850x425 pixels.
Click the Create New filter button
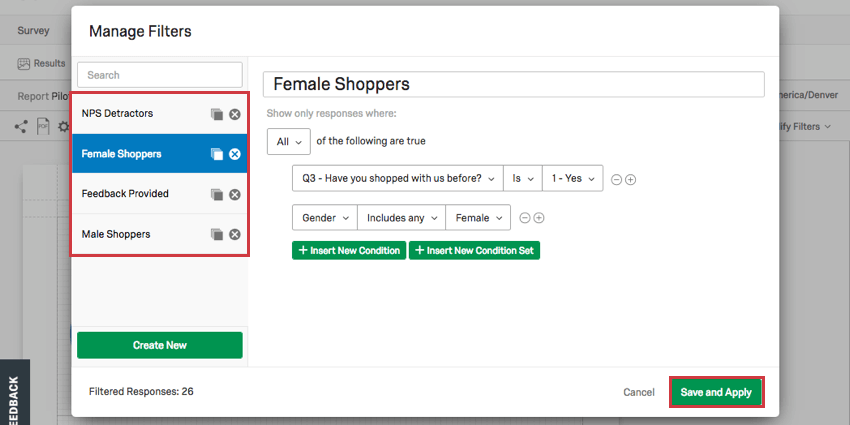click(160, 345)
